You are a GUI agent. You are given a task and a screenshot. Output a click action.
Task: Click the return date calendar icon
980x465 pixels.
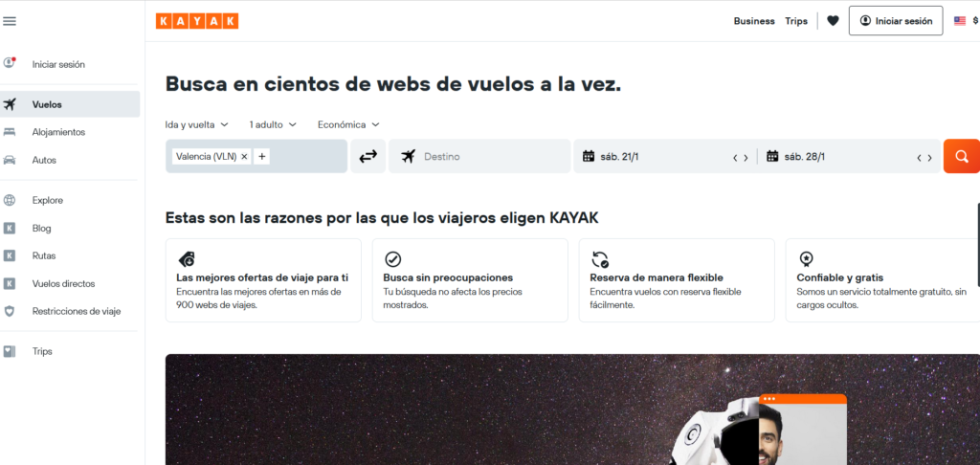(x=772, y=156)
